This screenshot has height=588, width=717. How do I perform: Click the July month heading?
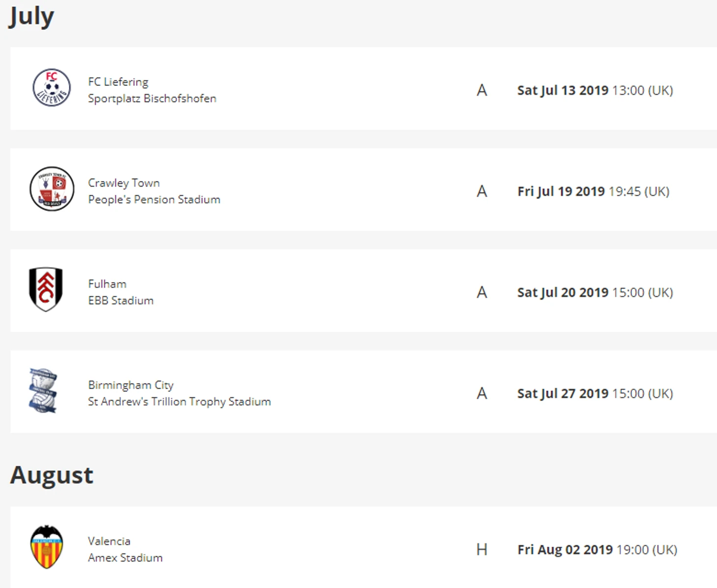[31, 17]
